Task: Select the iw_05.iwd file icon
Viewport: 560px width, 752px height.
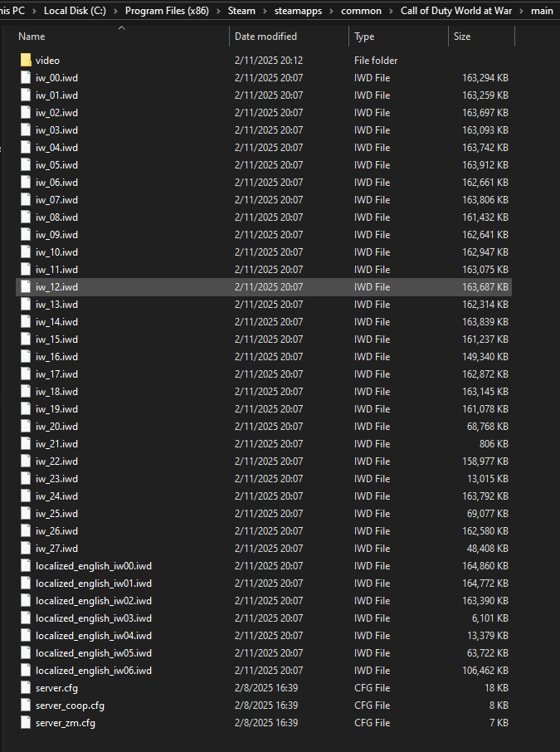Action: 26,165
